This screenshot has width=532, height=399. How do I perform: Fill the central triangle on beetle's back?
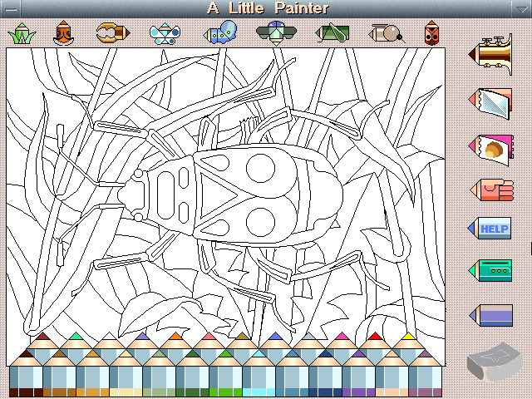click(x=215, y=196)
